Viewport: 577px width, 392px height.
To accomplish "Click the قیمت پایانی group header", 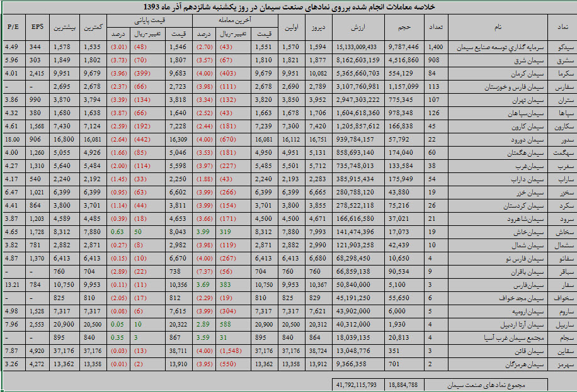I will [x=149, y=21].
